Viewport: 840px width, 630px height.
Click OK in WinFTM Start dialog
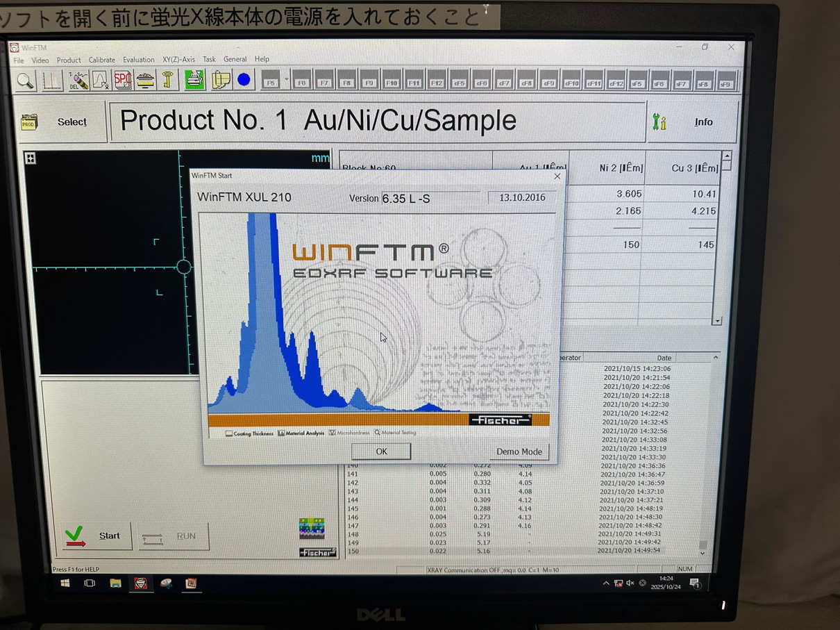(x=381, y=451)
